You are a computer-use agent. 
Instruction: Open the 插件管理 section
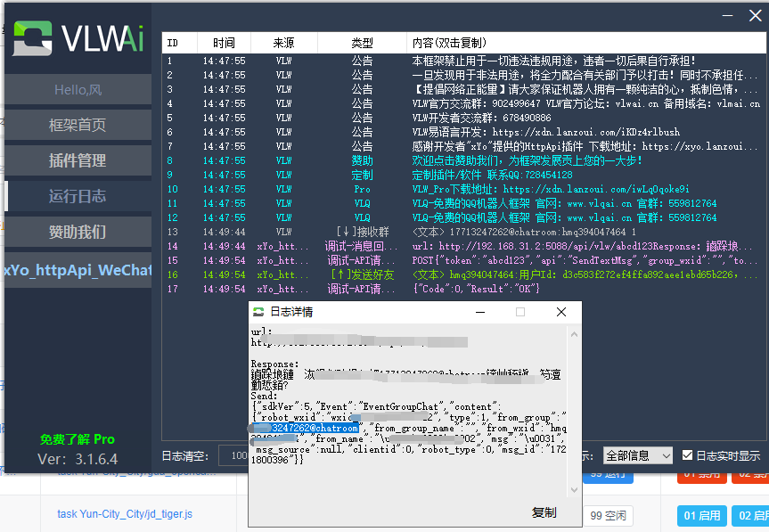pos(78,160)
